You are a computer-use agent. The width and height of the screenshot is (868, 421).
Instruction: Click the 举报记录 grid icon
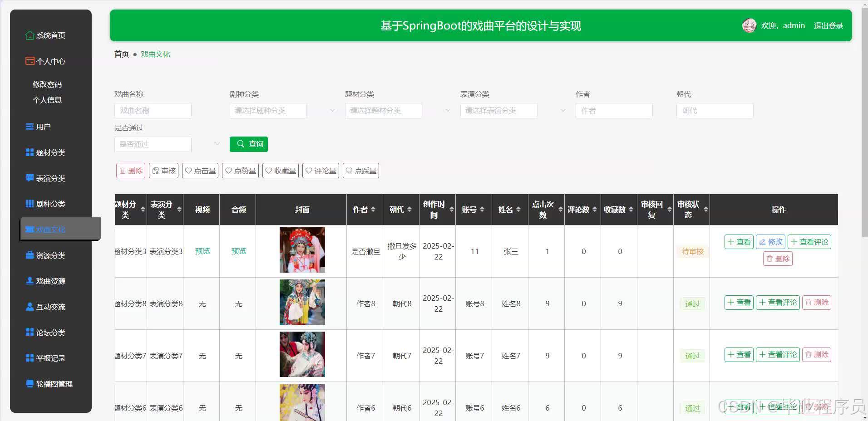tap(30, 358)
